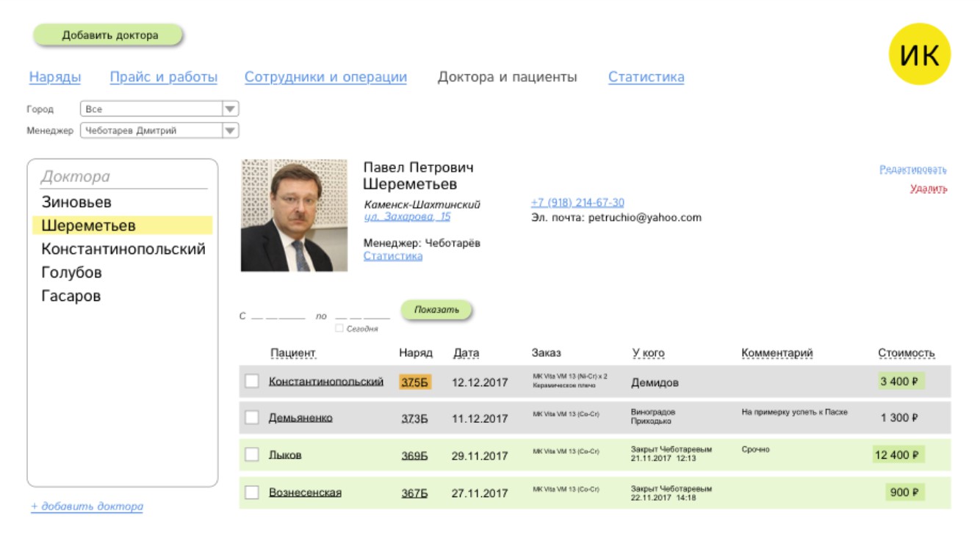Go to Сотрудники и операции tab
Viewport: 980px width, 552px height.
point(325,77)
